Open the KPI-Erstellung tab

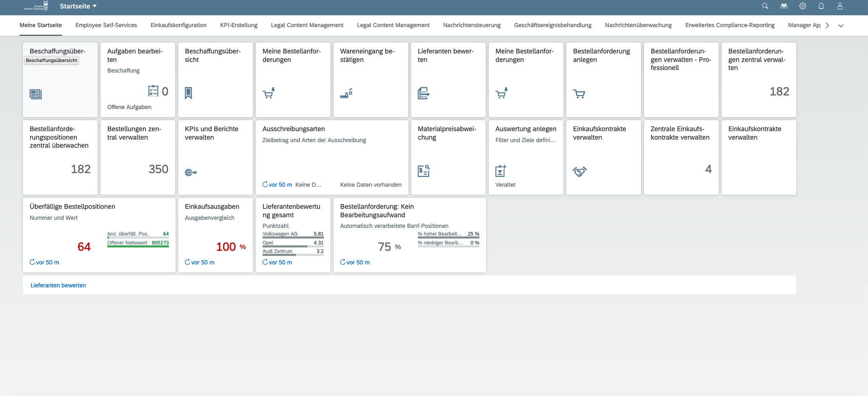point(239,25)
